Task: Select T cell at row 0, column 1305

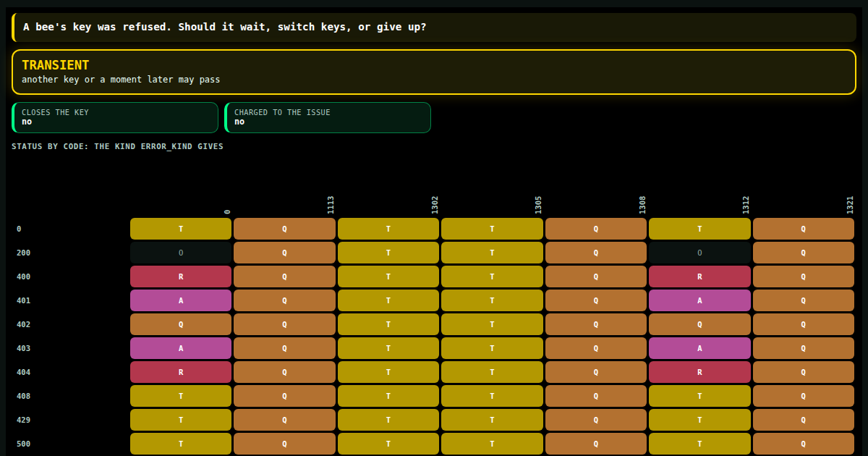Action: [492, 229]
